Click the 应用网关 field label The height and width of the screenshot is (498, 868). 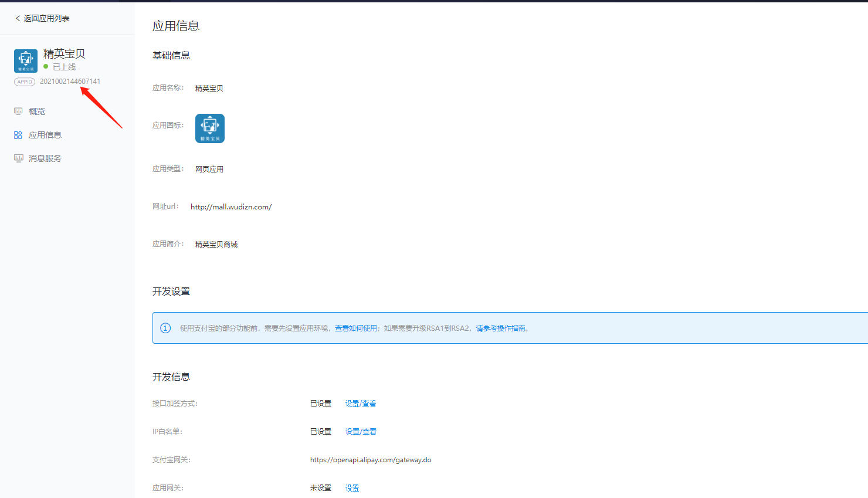(168, 488)
